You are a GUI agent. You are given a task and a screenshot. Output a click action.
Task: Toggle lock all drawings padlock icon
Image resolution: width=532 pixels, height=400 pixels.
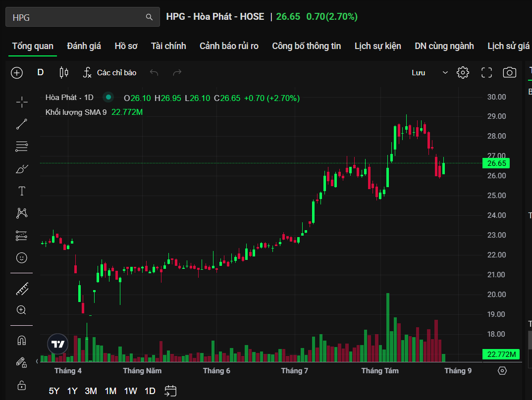22,386
